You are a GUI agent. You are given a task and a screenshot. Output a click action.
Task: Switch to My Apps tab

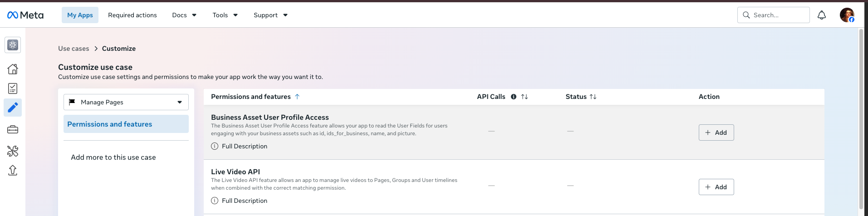pyautogui.click(x=80, y=15)
